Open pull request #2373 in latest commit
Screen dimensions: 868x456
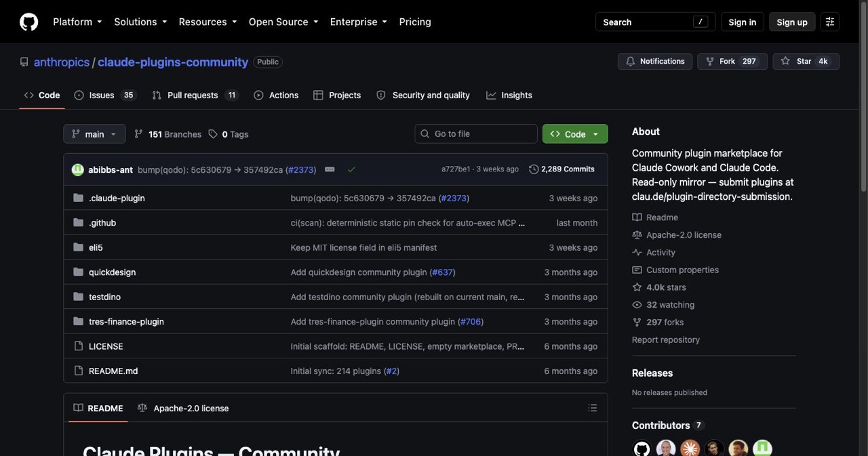(301, 169)
